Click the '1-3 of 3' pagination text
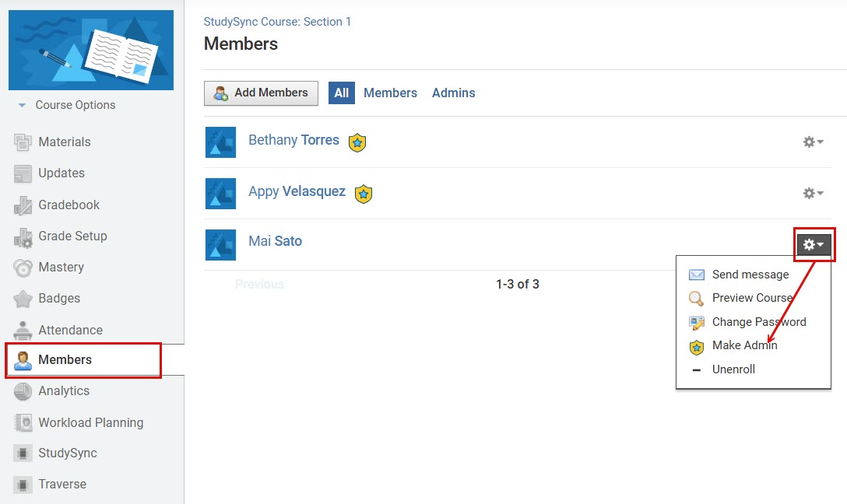 tap(518, 285)
